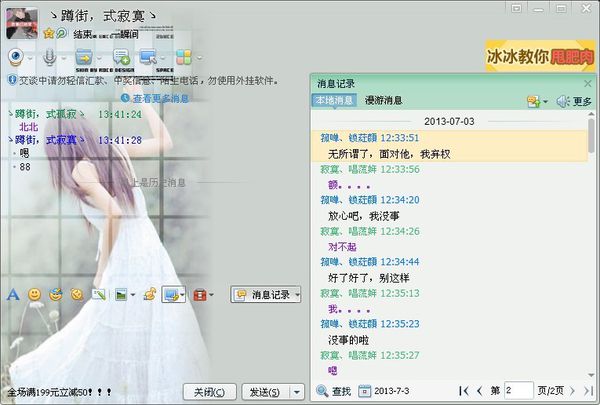Select message 放心吧，我没事

tap(364, 216)
